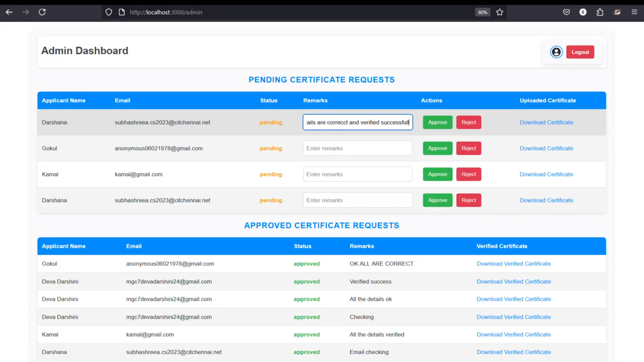
Task: Bookmark page with the star icon
Action: pyautogui.click(x=500, y=12)
